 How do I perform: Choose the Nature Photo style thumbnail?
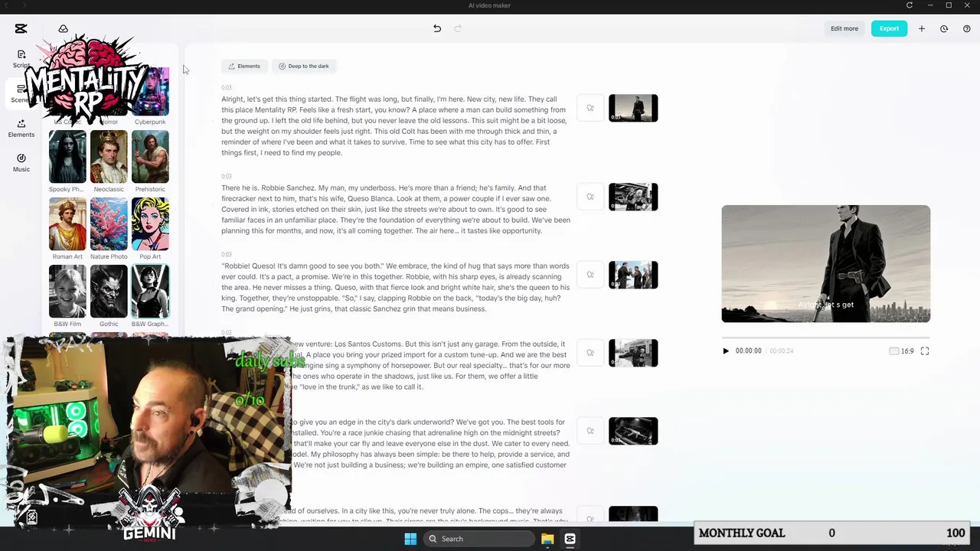109,224
